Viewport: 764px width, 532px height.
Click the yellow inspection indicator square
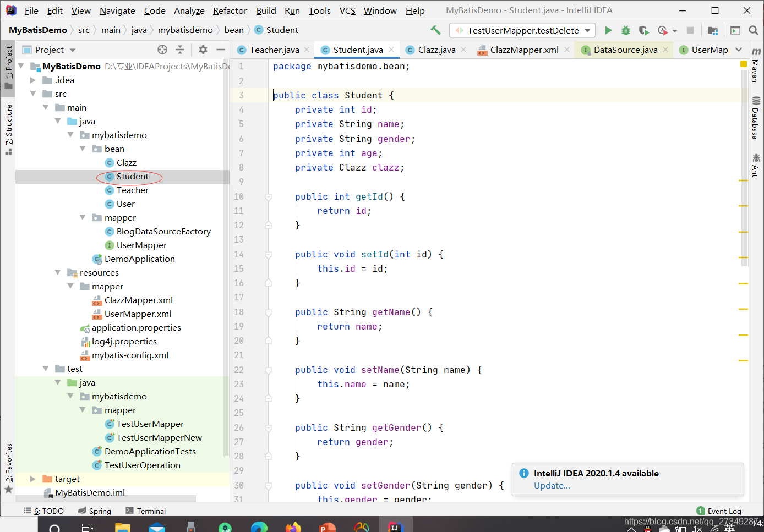coord(744,64)
